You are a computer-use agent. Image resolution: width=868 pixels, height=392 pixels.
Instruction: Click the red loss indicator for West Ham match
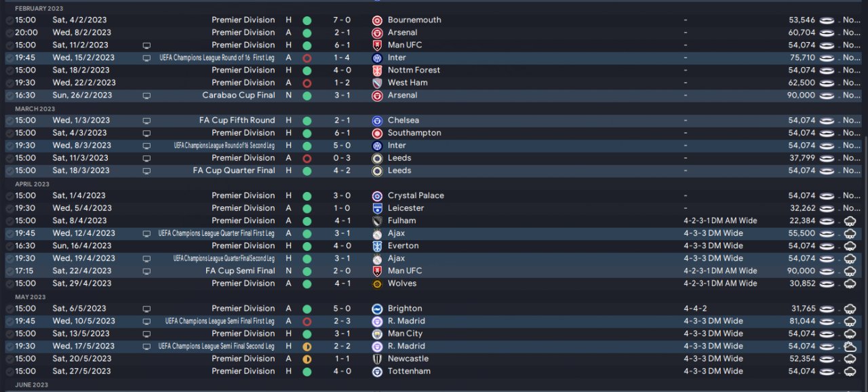307,83
